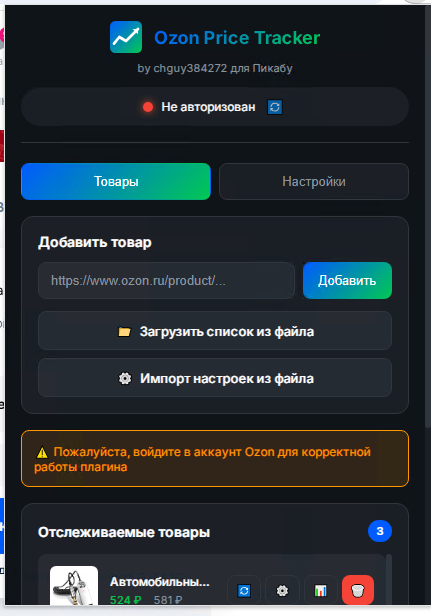Screen dimensions: 431x616
Task: Click the orange Ozon login warning text
Action: click(x=202, y=459)
